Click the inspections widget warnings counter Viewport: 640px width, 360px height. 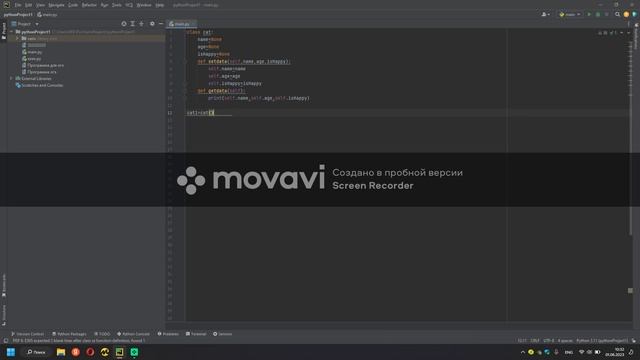coord(608,32)
